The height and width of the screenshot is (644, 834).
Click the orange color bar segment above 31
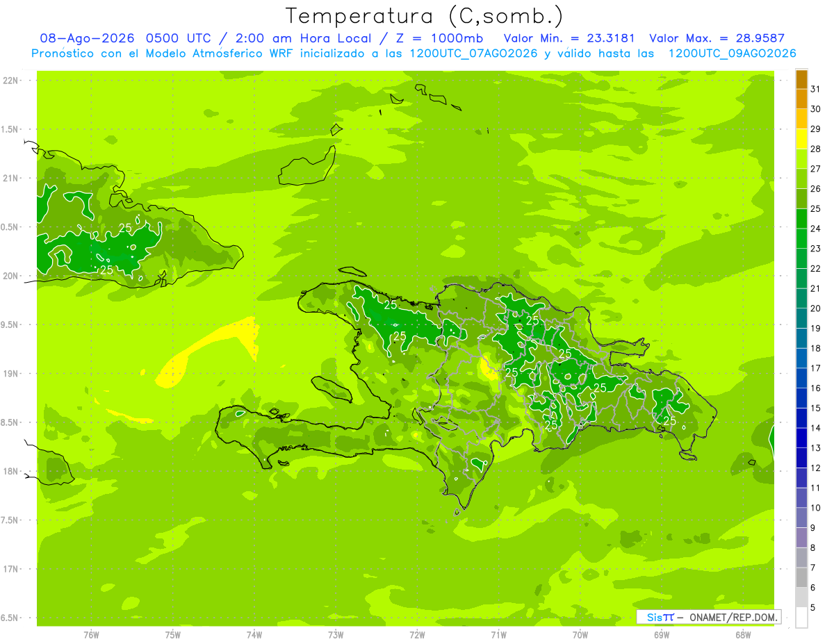pyautogui.click(x=801, y=79)
